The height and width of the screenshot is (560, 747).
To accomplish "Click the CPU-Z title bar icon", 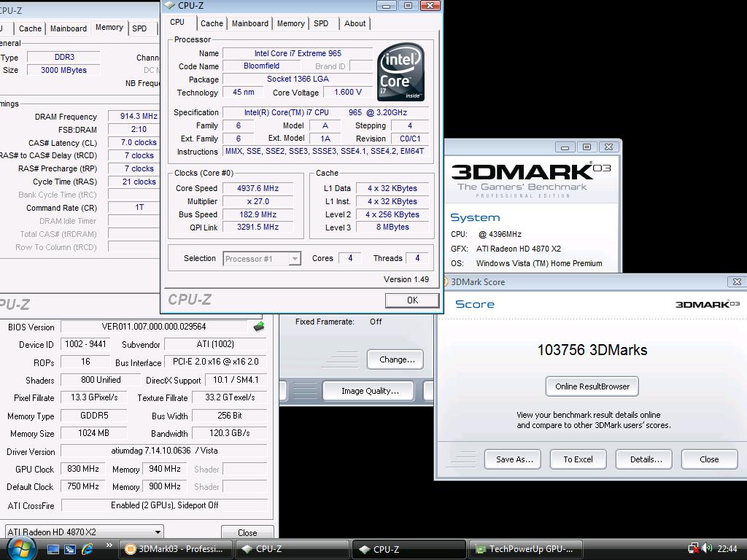I will [x=169, y=5].
